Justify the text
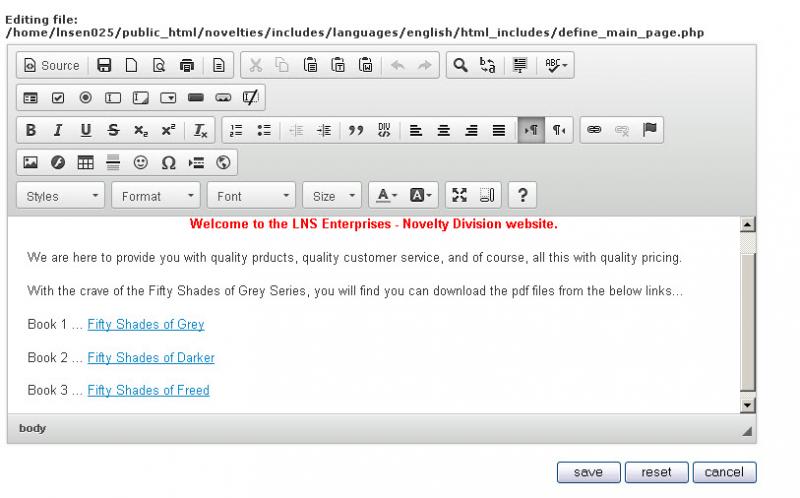The image size is (800, 498). coord(498,130)
